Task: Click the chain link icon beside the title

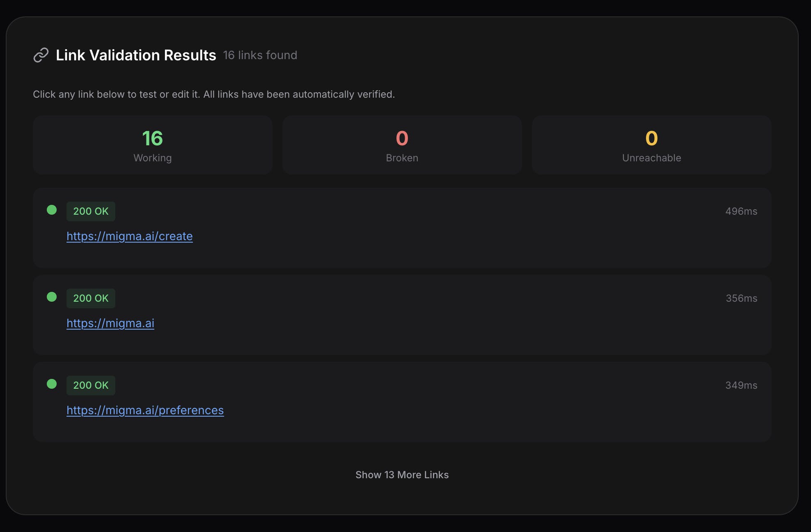Action: (x=41, y=55)
